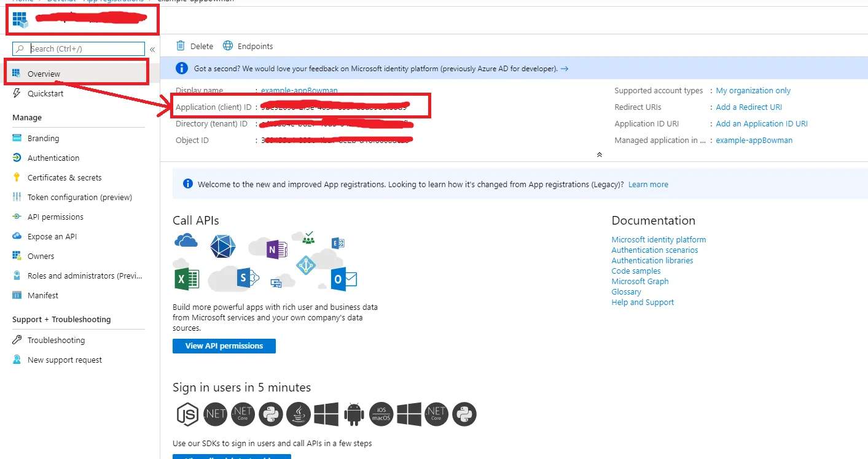The height and width of the screenshot is (459, 868).
Task: Click the last Python icon in the SDK row
Action: (464, 415)
